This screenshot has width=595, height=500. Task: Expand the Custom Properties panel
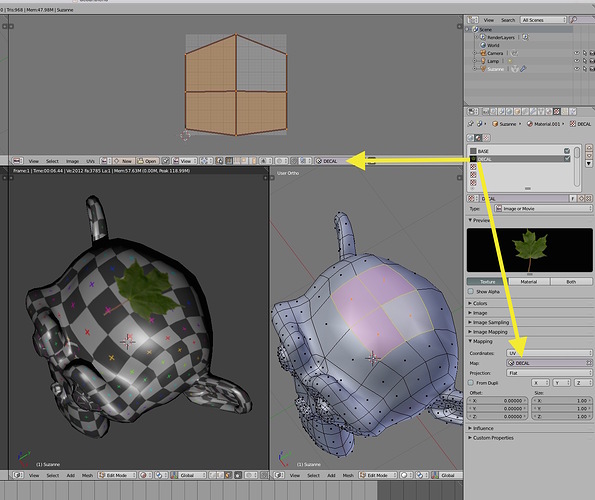tap(491, 438)
